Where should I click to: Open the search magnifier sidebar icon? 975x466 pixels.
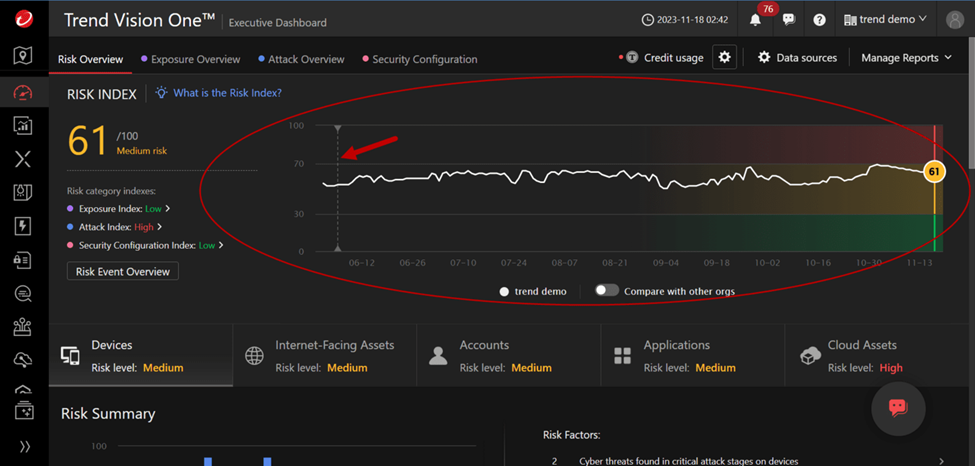23,293
